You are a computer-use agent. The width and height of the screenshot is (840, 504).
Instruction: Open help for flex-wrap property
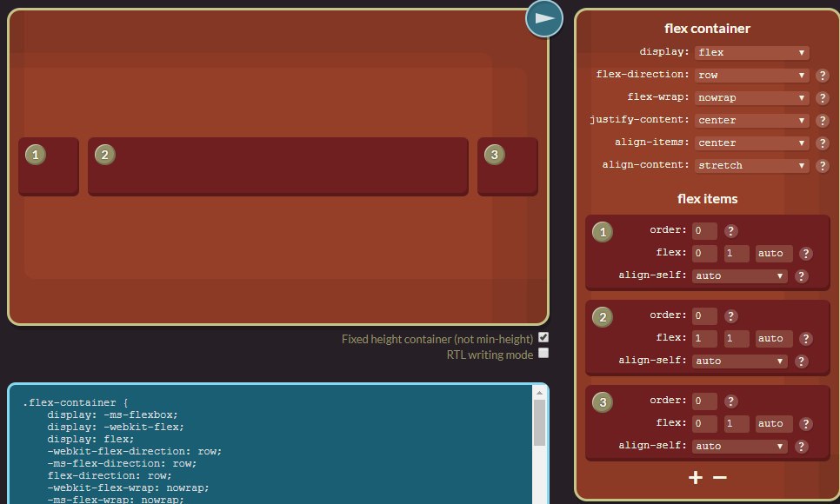pyautogui.click(x=823, y=98)
